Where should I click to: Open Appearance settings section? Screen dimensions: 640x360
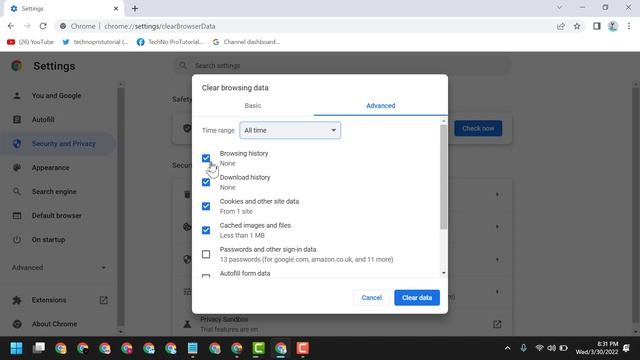tap(51, 168)
